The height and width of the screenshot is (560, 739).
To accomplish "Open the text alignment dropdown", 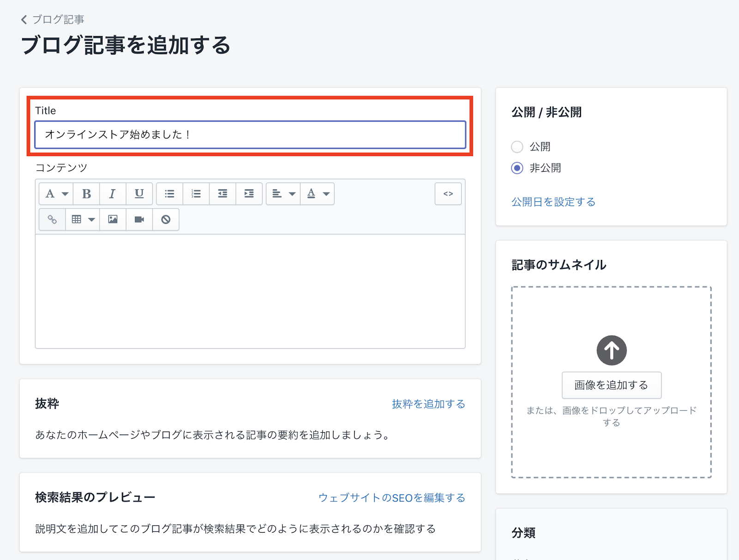I will click(x=283, y=194).
